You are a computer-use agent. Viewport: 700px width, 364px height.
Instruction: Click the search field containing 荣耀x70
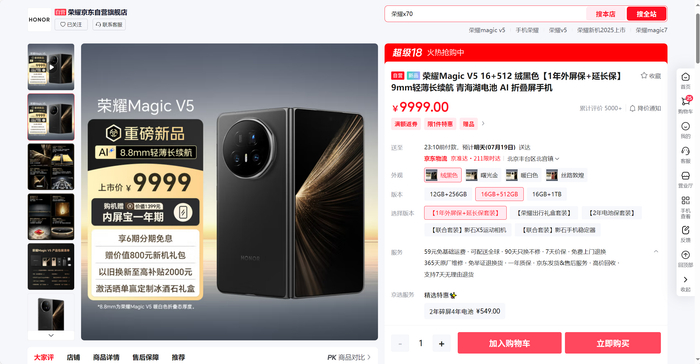pyautogui.click(x=485, y=14)
